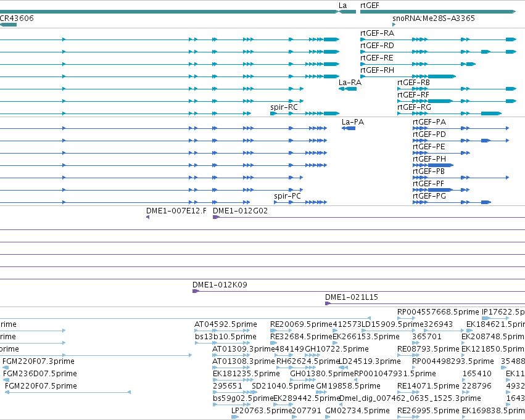Select AT04592.5prime EST label
This screenshot has width=525, height=420.
pyautogui.click(x=226, y=324)
